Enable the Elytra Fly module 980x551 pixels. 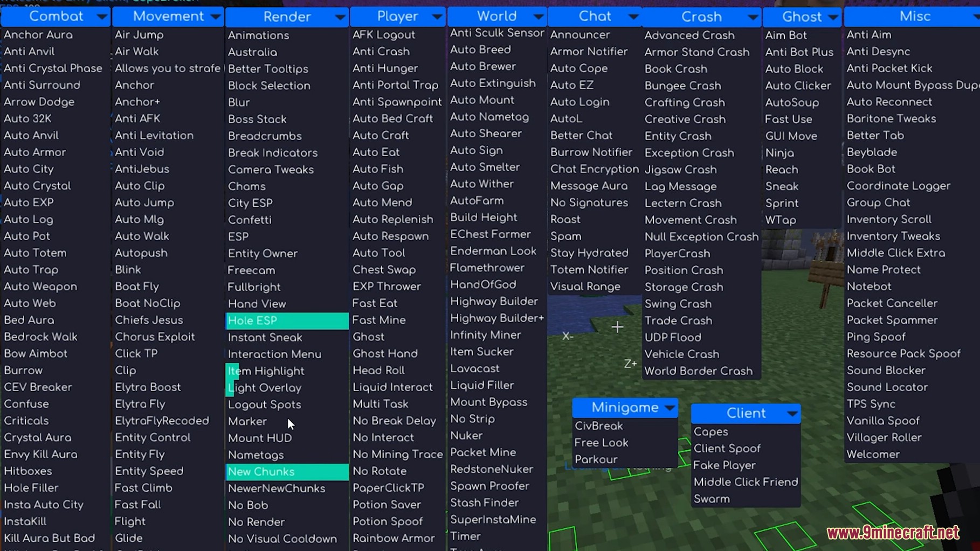coord(168,404)
